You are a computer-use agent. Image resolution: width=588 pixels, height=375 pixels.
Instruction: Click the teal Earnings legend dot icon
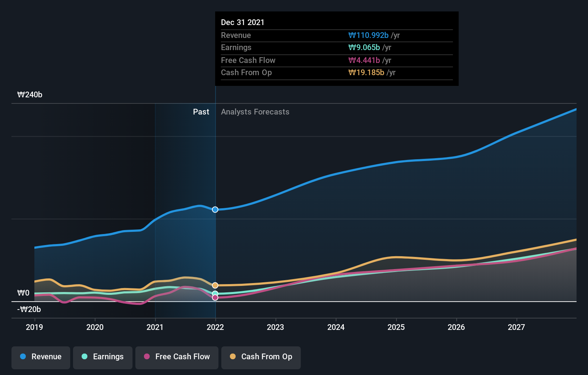(x=84, y=357)
